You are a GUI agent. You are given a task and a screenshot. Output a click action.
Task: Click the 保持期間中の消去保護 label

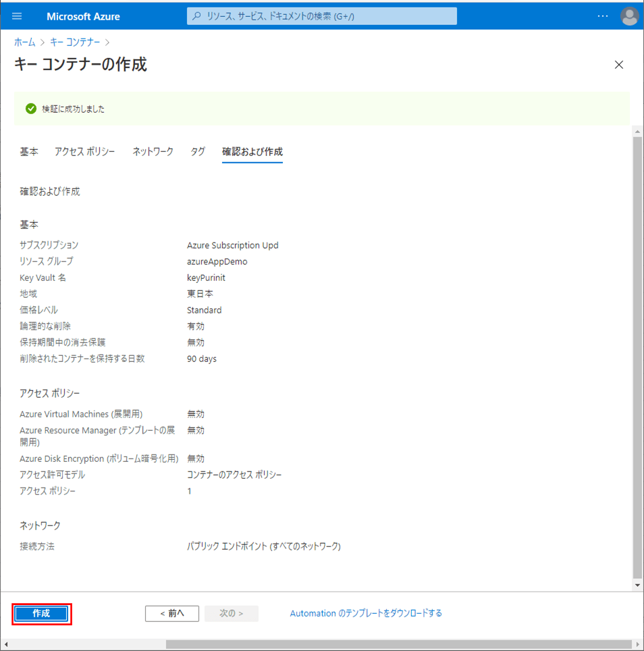click(63, 342)
